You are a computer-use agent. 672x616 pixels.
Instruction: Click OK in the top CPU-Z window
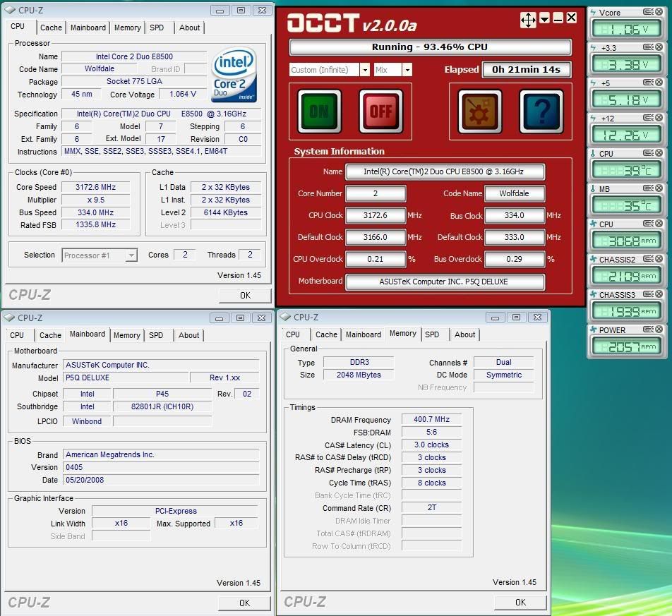pyautogui.click(x=245, y=296)
